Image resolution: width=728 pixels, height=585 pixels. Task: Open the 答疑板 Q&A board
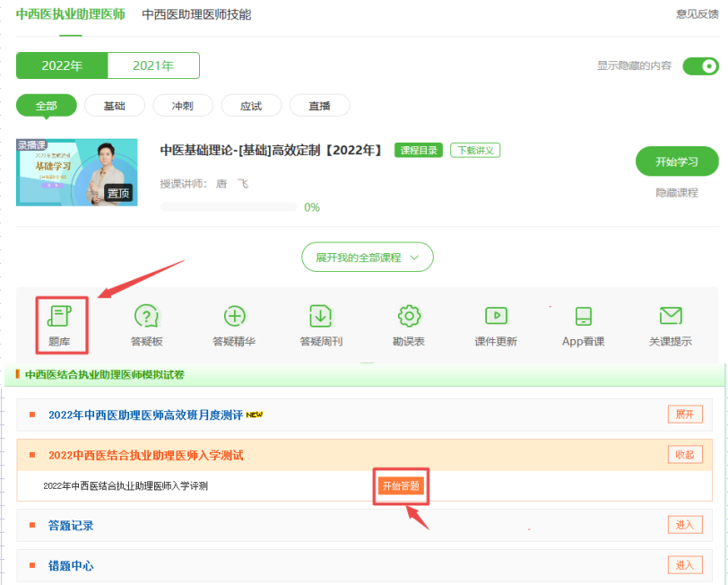tap(146, 325)
